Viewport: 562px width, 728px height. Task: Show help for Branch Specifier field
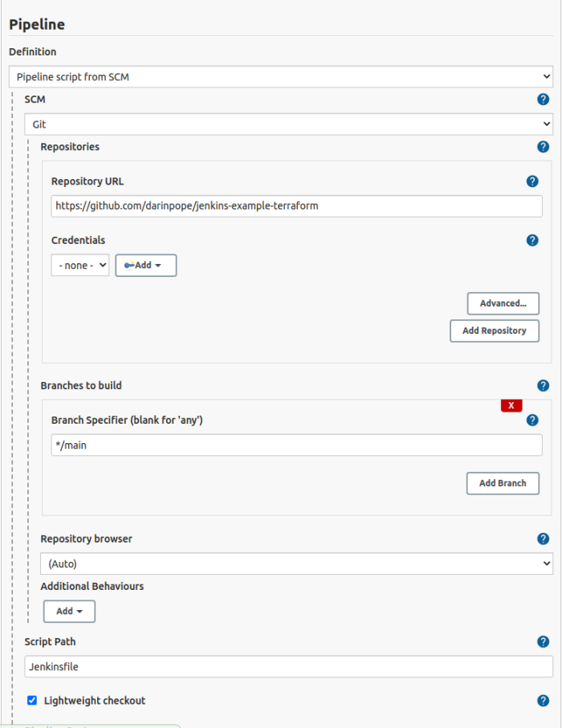pyautogui.click(x=532, y=420)
